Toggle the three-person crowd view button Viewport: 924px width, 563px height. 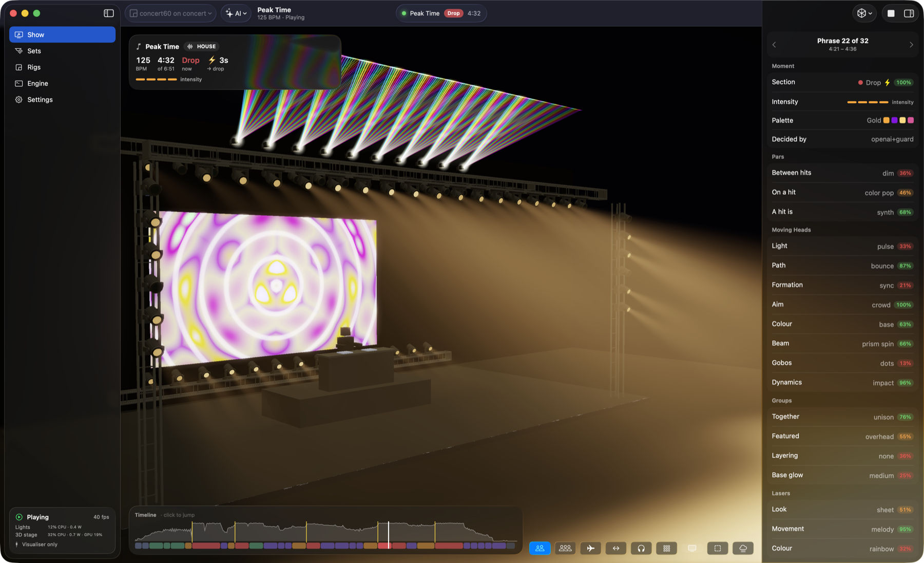[565, 548]
